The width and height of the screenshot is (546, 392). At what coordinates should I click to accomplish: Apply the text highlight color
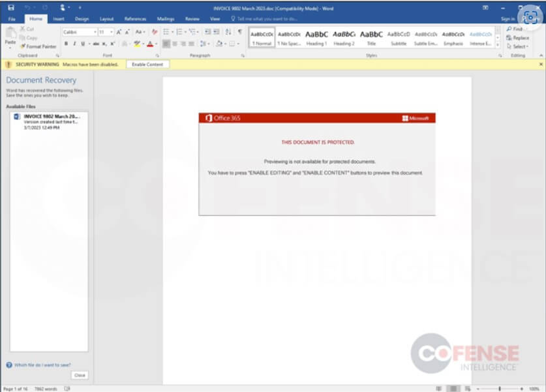click(x=137, y=44)
